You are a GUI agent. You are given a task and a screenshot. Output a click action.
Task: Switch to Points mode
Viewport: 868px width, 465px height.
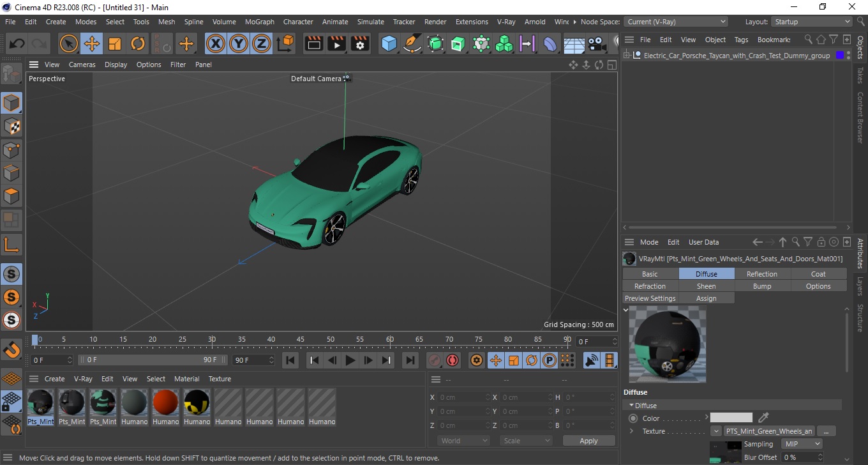pos(11,149)
